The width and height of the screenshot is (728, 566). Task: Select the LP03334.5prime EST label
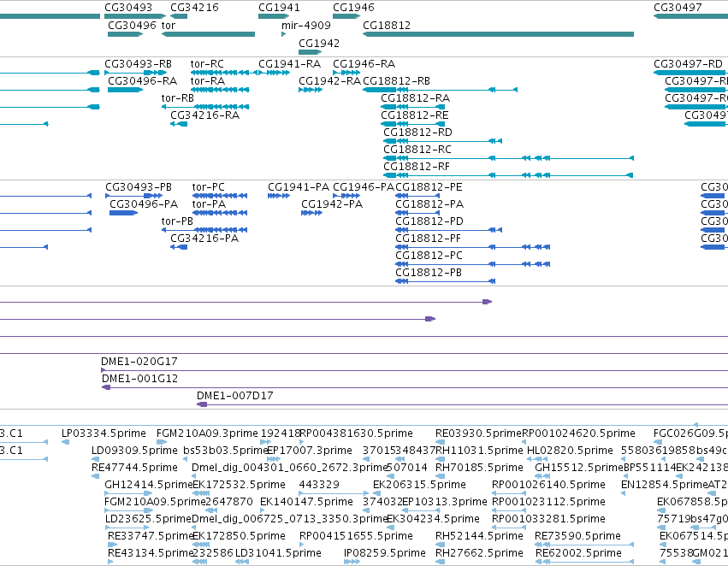pos(104,433)
